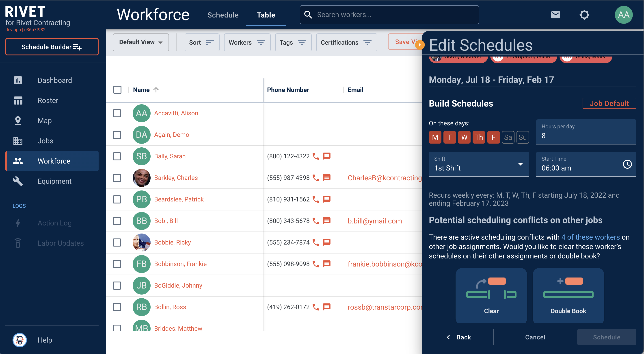Screen dimensions: 644x354
Task: Toggle Thursday (Th) day button
Action: coord(479,137)
